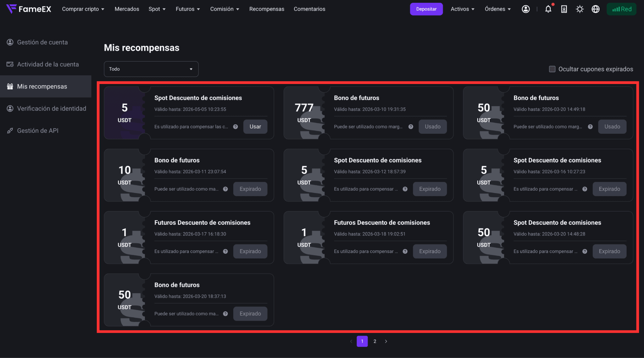Switch theme with the sun icon
This screenshot has height=358, width=644.
580,9
